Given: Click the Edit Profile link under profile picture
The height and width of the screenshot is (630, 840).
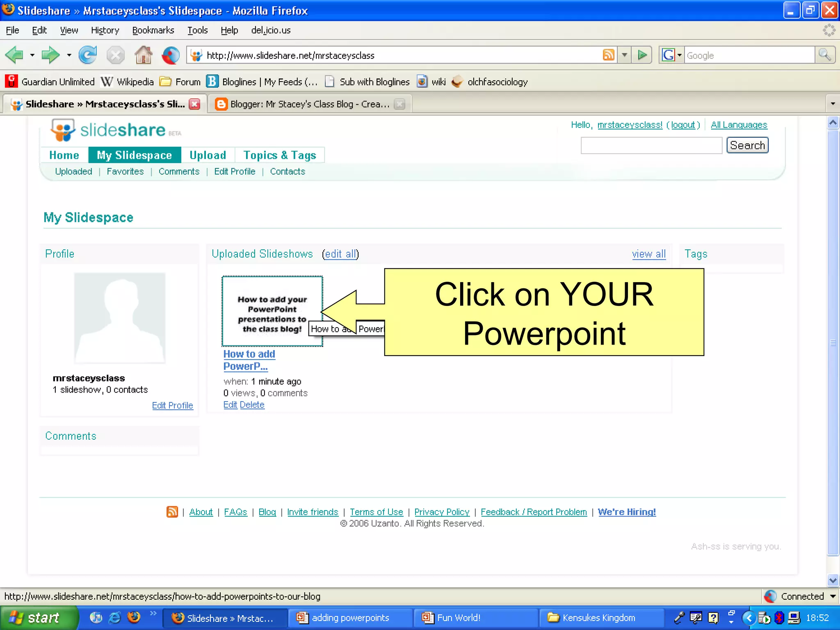Looking at the screenshot, I should pos(172,405).
